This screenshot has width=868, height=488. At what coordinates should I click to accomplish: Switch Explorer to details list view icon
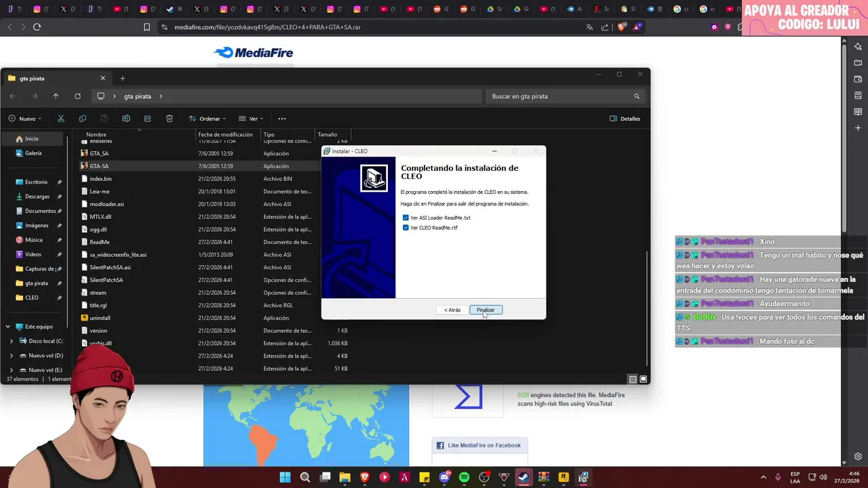pos(633,379)
